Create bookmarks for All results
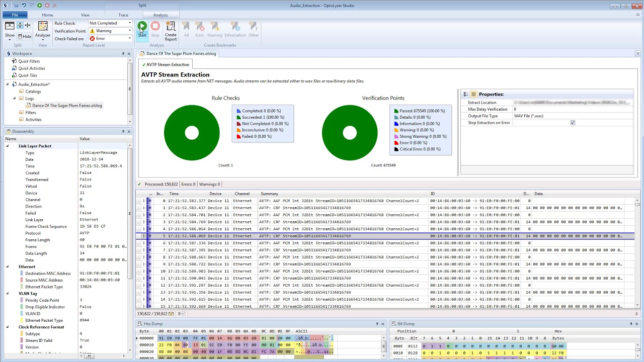644x362 pixels. click(186, 29)
